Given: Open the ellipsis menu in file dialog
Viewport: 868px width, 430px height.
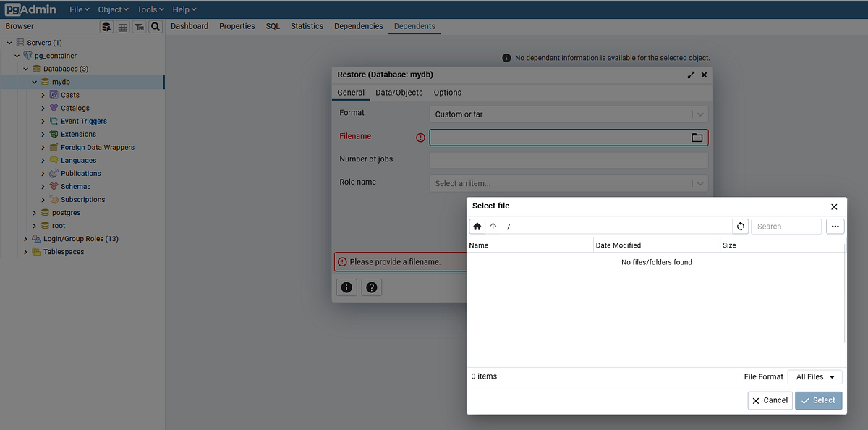Looking at the screenshot, I should click(835, 226).
